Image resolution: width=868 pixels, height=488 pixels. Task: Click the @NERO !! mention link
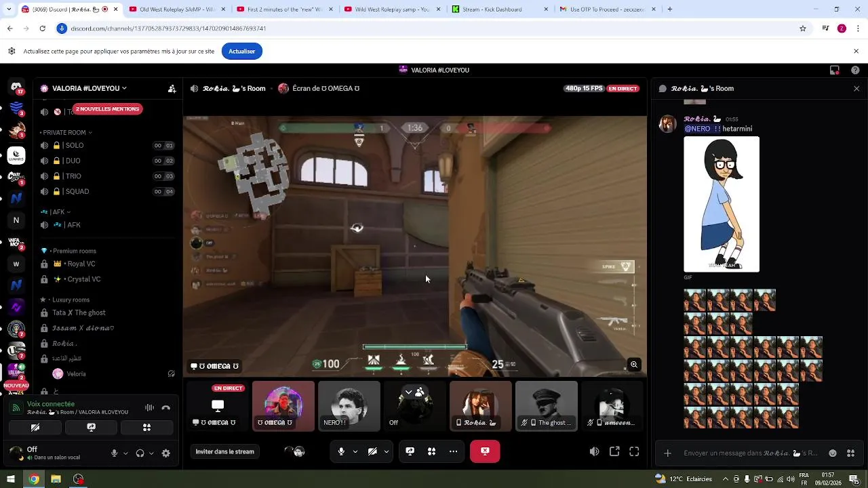tap(703, 129)
